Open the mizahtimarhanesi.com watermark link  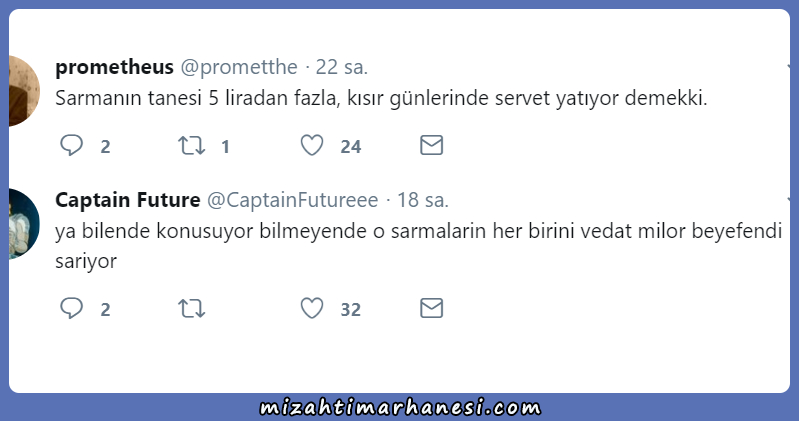point(400,407)
